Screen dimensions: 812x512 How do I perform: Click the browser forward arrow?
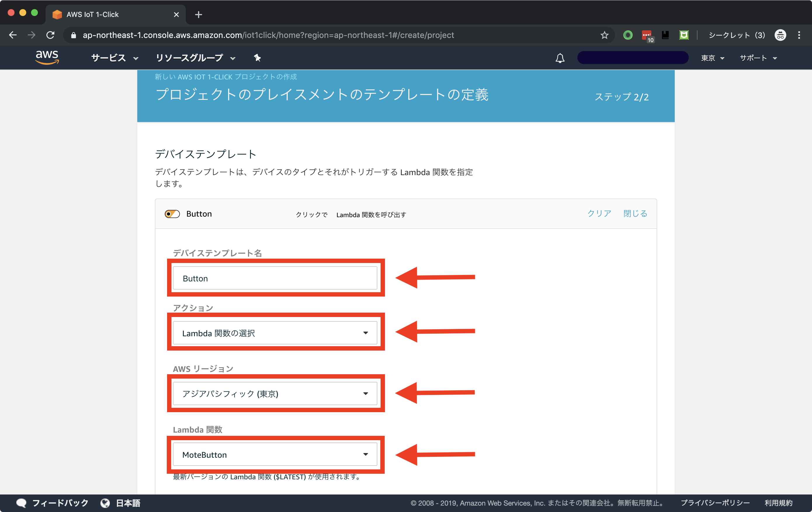tap(31, 35)
